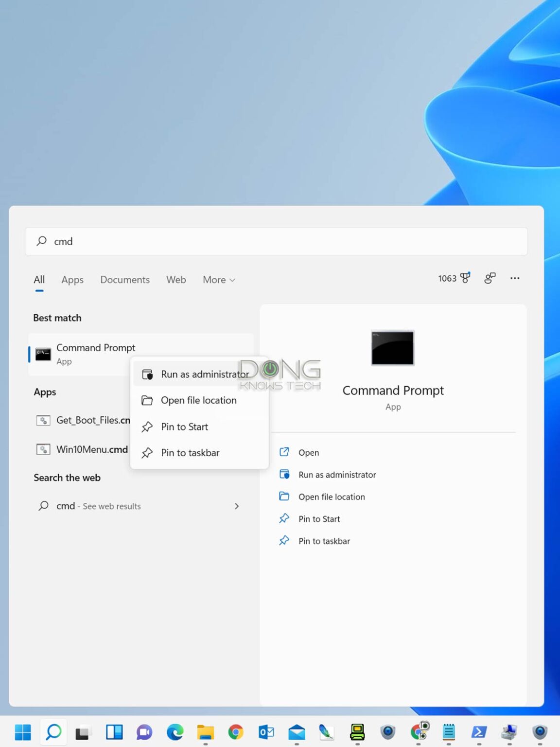Open Outlook from the taskbar
The width and height of the screenshot is (560, 747).
[266, 732]
